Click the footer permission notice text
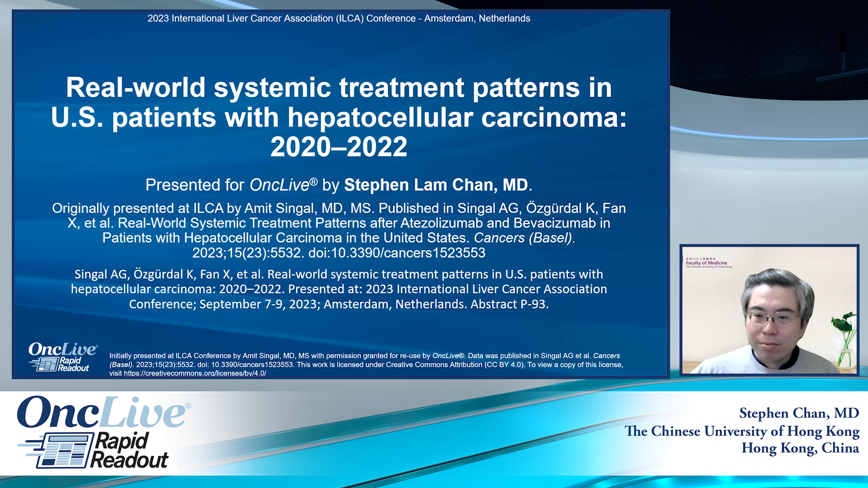Image resolution: width=868 pixels, height=488 pixels. click(x=366, y=364)
